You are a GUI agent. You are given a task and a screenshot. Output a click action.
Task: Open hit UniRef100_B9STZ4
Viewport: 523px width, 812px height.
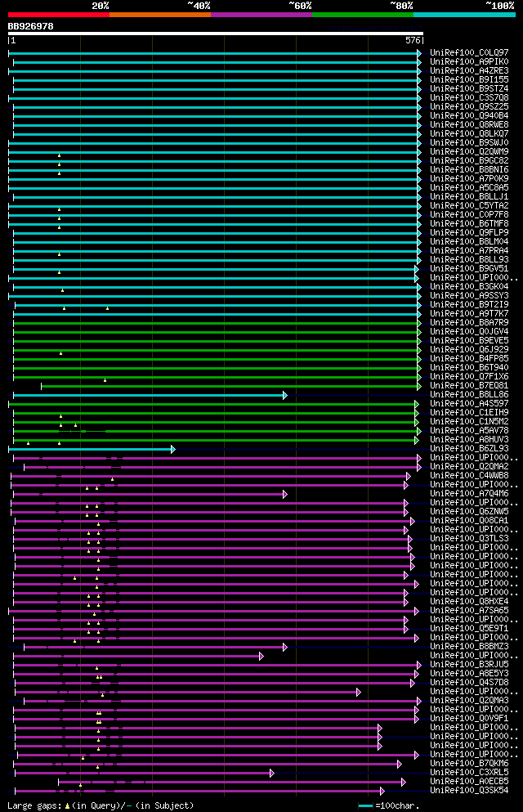point(469,88)
